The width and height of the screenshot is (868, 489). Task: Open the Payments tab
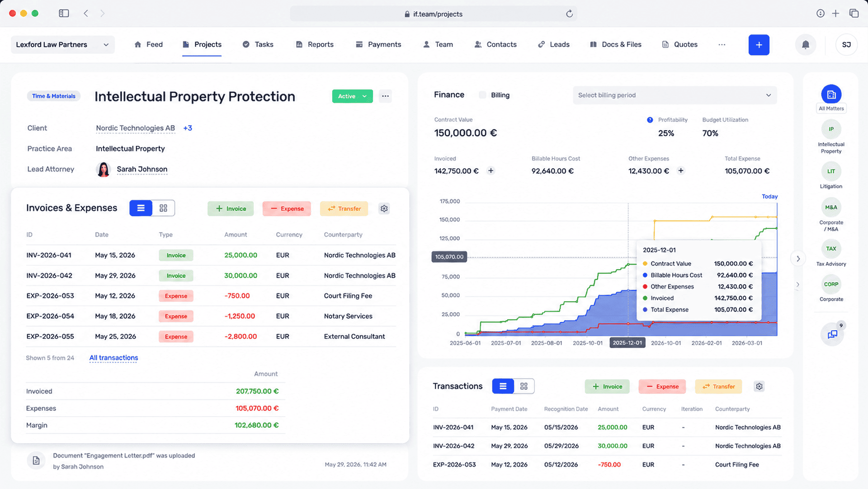pos(378,44)
